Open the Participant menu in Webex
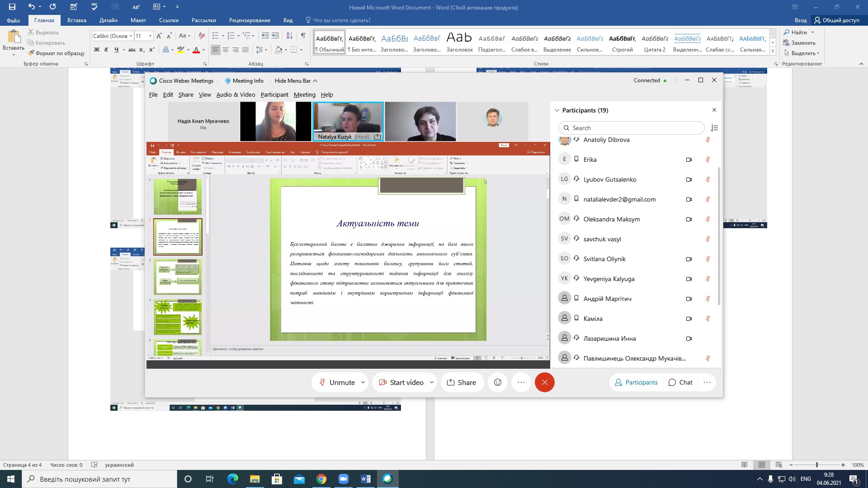This screenshot has width=868, height=488. coord(274,94)
